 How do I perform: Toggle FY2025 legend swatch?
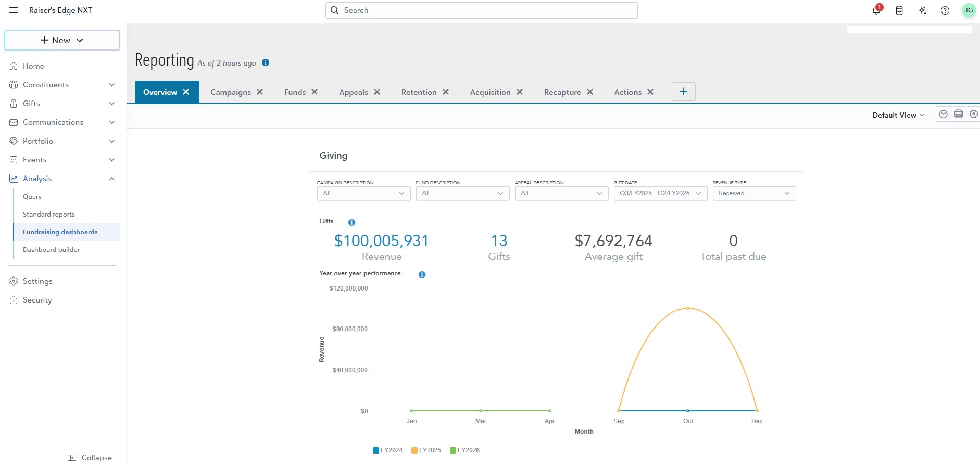(414, 450)
